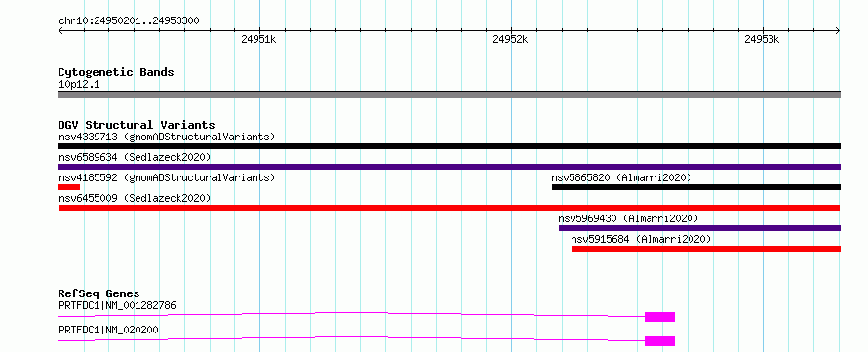Image resolution: width=868 pixels, height=352 pixels.
Task: Click the 24952k ruler tick label
Action: (510, 39)
